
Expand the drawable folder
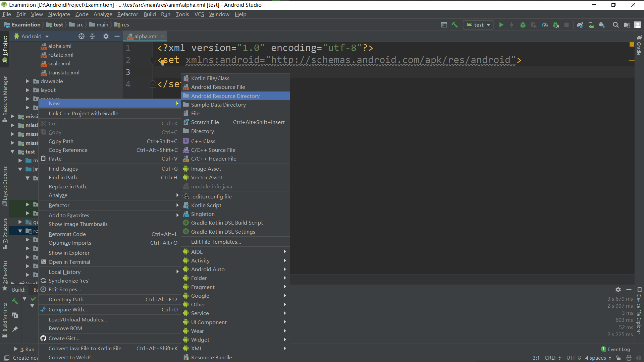(28, 81)
